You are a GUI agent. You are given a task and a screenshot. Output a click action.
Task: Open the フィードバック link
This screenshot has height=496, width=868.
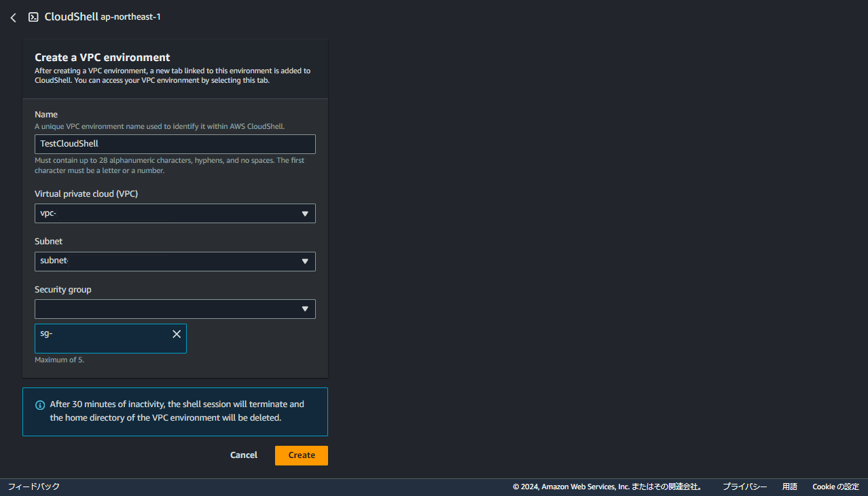[33, 486]
